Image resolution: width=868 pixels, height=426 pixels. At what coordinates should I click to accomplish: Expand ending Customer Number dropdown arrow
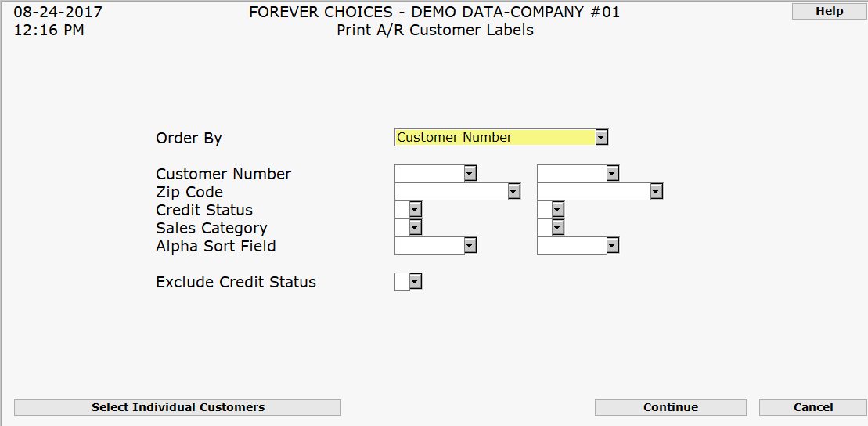coord(612,173)
